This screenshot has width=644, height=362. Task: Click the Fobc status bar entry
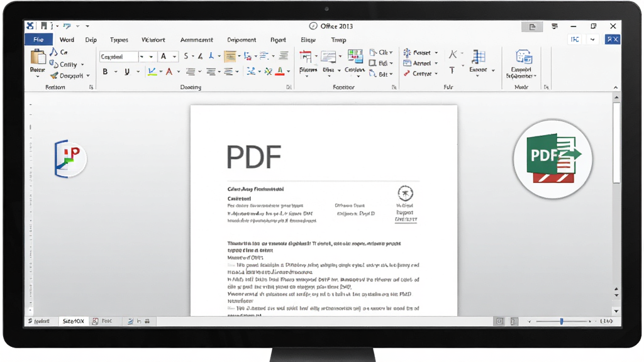[x=103, y=321]
